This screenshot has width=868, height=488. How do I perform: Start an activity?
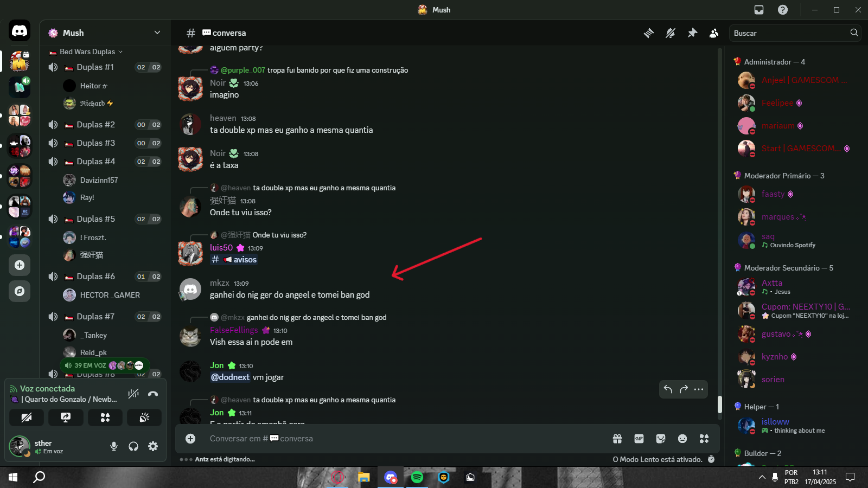point(105,418)
